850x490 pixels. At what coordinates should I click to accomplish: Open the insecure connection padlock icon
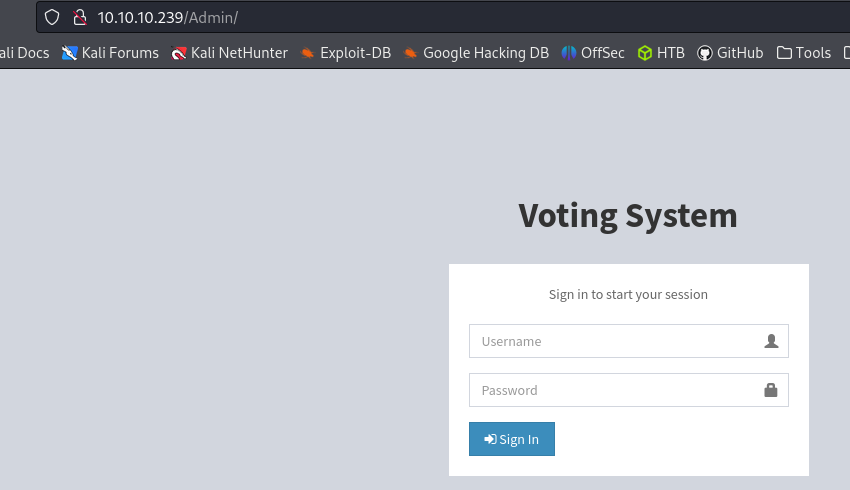[x=80, y=17]
